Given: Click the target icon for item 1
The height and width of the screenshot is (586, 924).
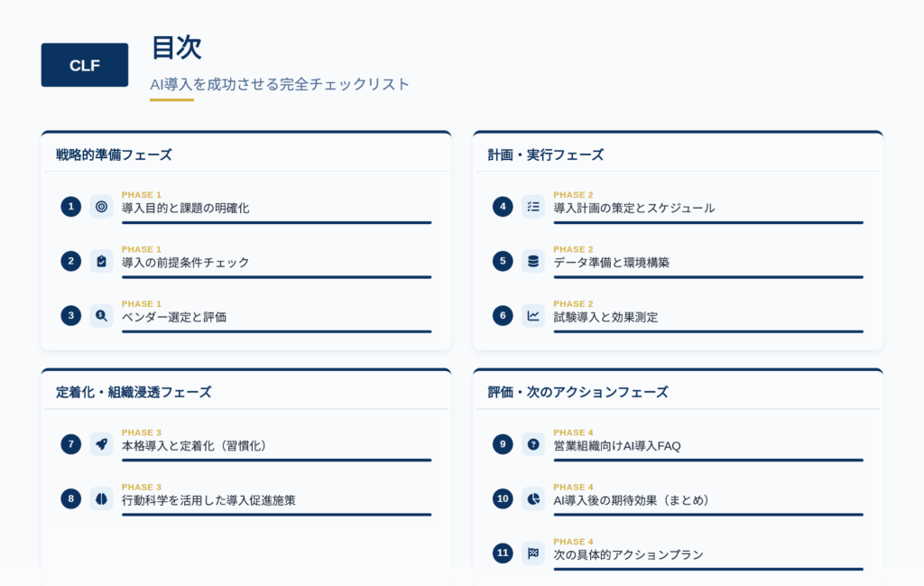Looking at the screenshot, I should [x=101, y=207].
